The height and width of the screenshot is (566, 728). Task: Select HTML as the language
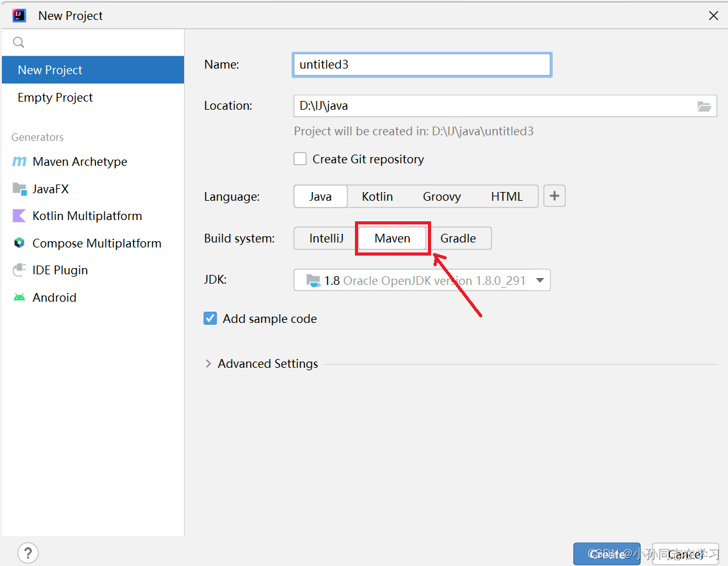click(507, 196)
